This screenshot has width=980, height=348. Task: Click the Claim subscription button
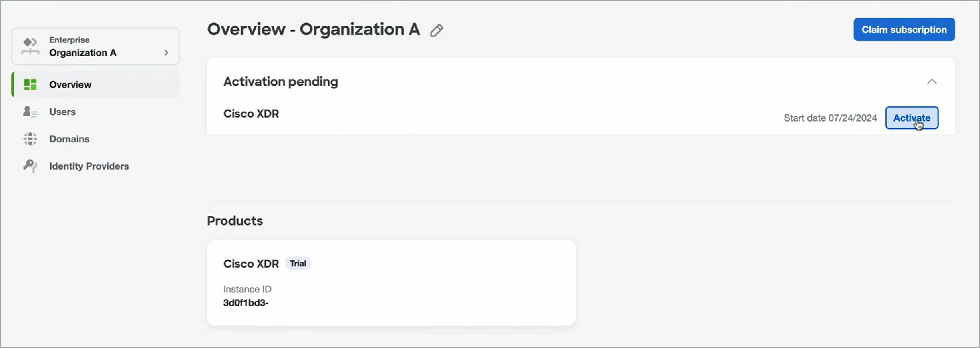tap(904, 30)
